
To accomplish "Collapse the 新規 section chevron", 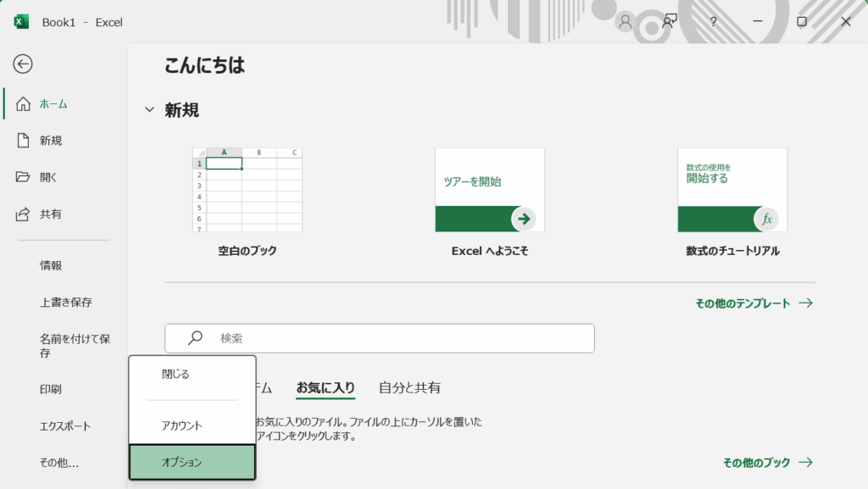I will (x=149, y=109).
